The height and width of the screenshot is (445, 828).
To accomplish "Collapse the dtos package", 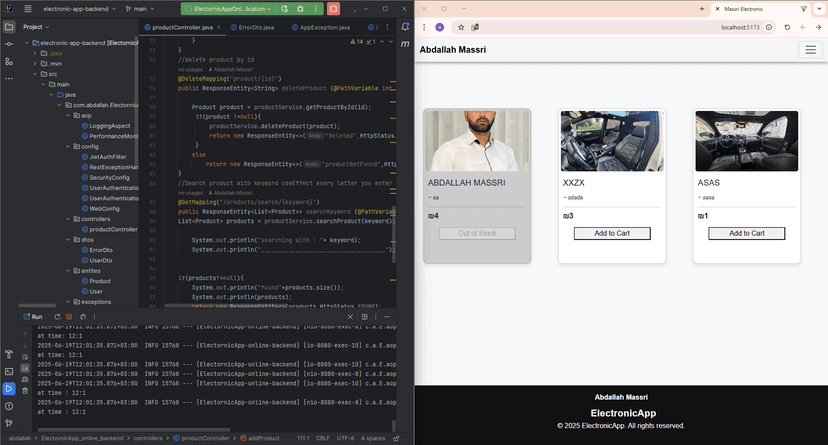I will pyautogui.click(x=68, y=240).
